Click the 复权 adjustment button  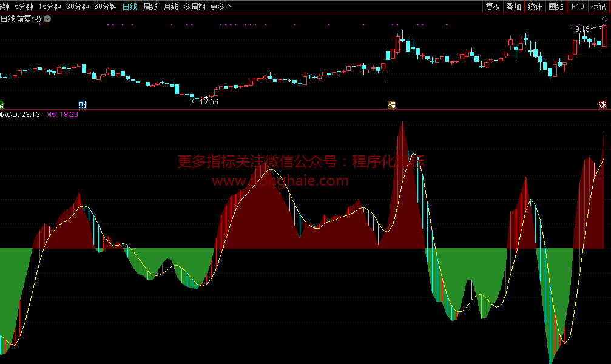[x=493, y=7]
